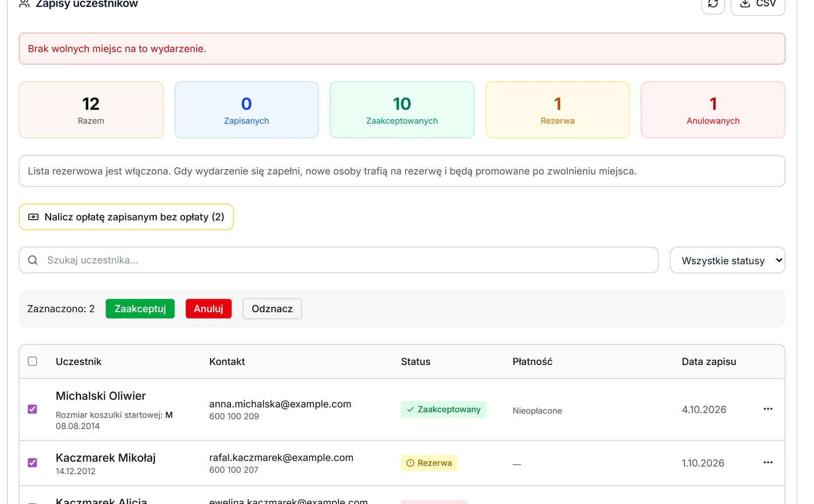Click the Zaakceptowany status badge
Image resolution: width=814 pixels, height=504 pixels.
click(443, 409)
